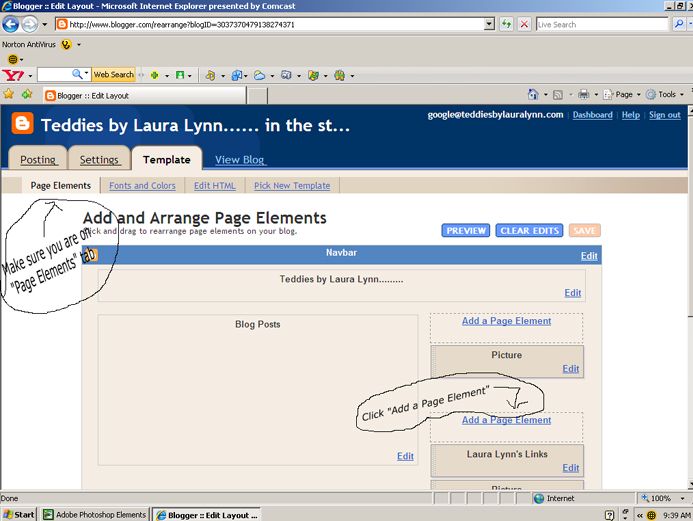Open Adobe Photoshop Elements from the taskbar

pyautogui.click(x=95, y=514)
